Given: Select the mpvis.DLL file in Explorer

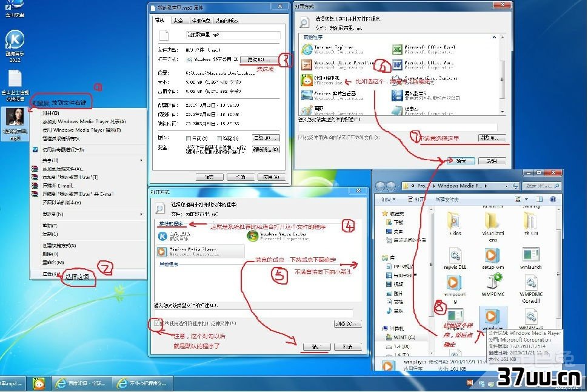Looking at the screenshot, I should [x=455, y=259].
